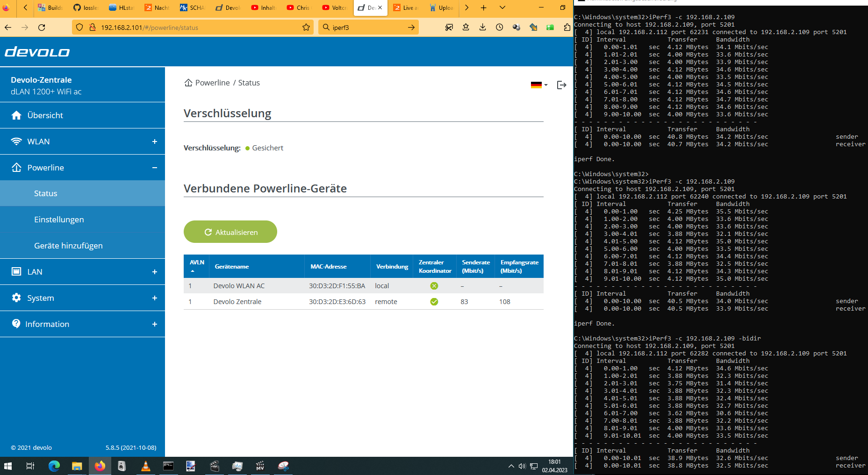Expand the WLAN menu section

[82, 142]
